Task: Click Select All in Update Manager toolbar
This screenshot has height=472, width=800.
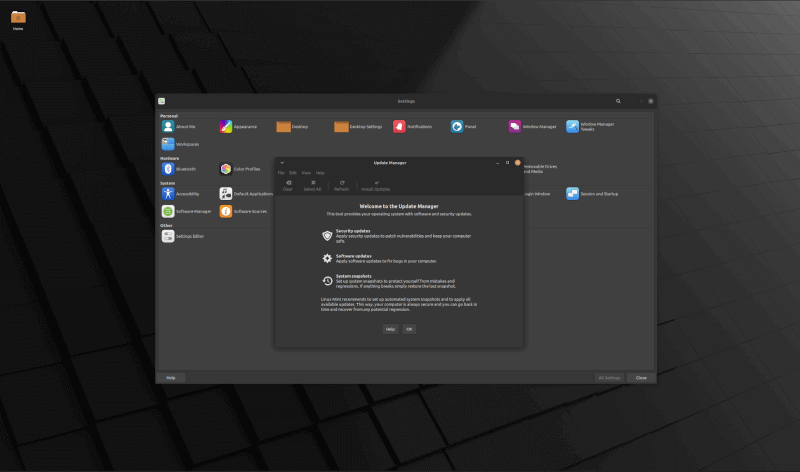Action: [x=312, y=186]
